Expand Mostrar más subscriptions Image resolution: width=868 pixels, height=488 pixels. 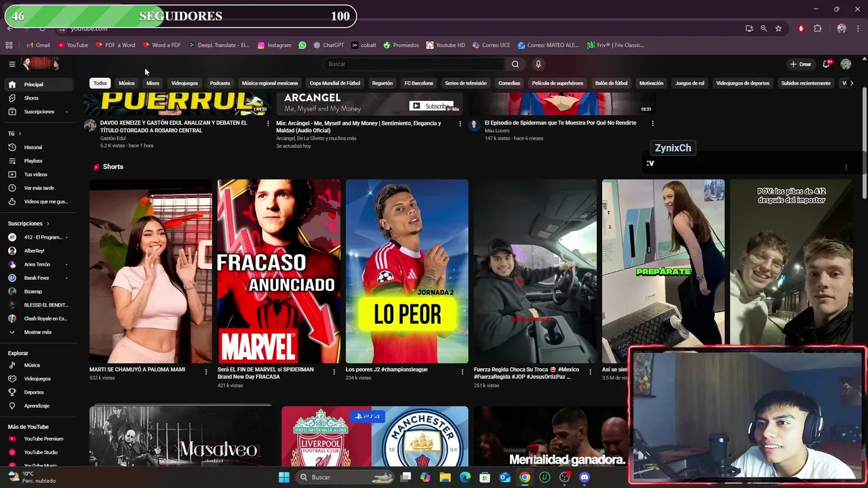coord(39,332)
